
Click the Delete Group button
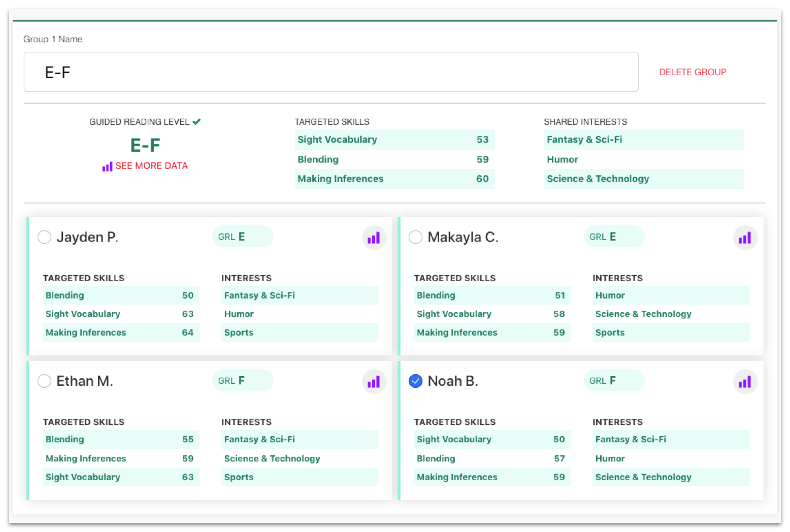coord(693,72)
